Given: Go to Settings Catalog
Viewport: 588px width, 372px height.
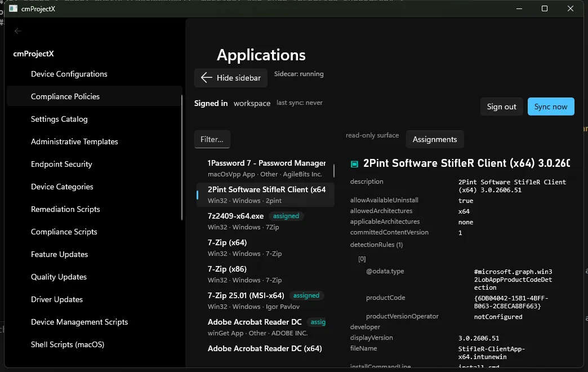Looking at the screenshot, I should point(95,119).
